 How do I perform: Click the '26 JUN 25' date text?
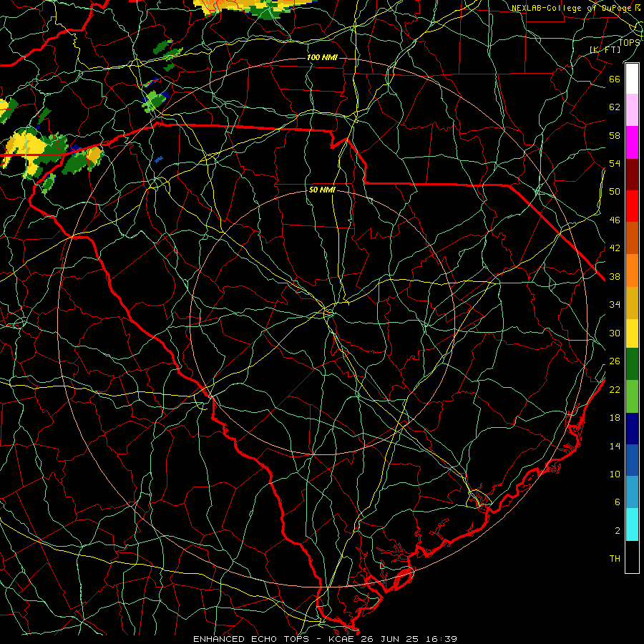[390, 639]
